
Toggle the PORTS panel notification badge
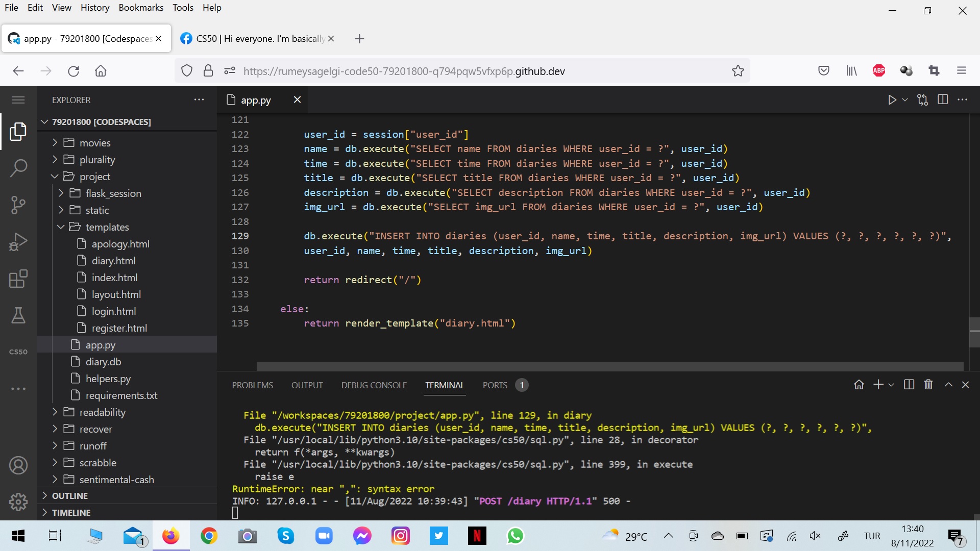pos(521,385)
